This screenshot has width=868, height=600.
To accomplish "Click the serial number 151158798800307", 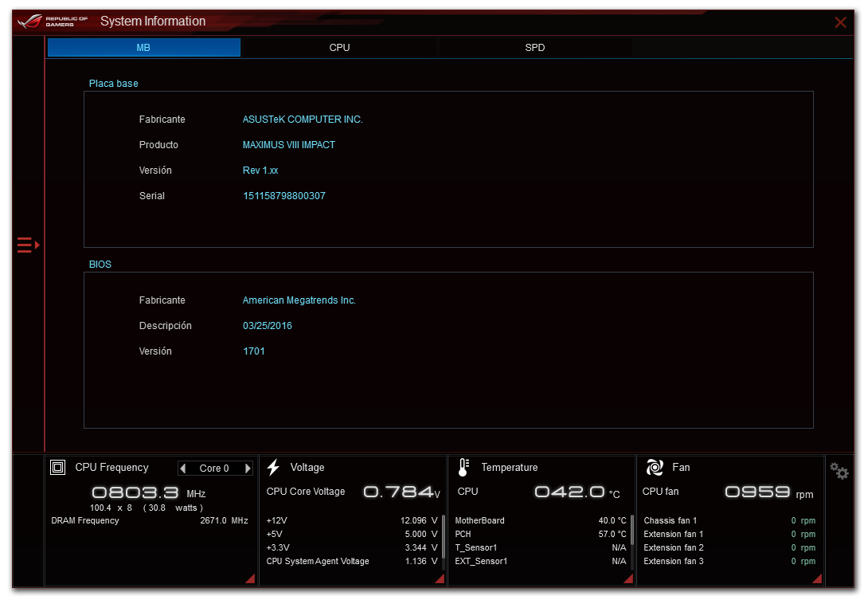I will pyautogui.click(x=284, y=196).
